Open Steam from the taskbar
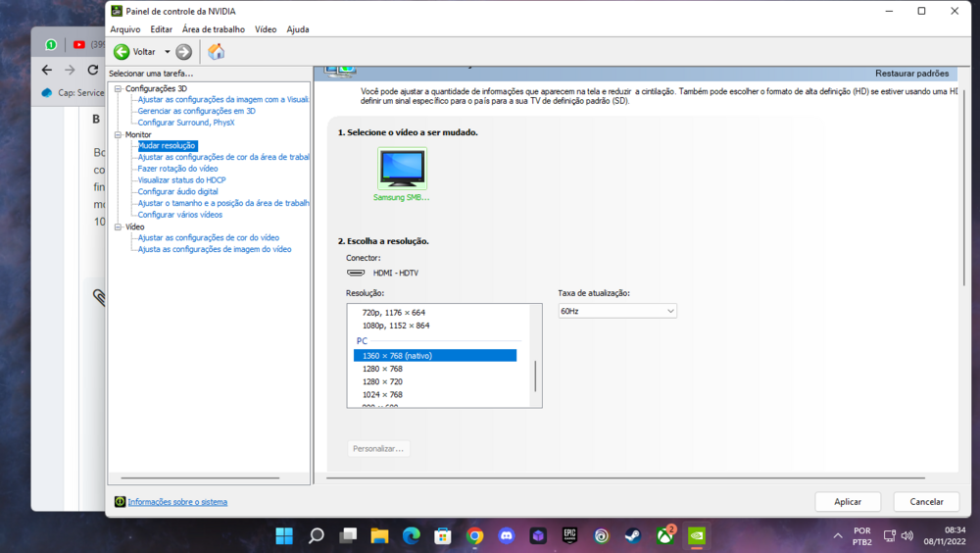Screen dimensions: 980x553 click(633, 536)
